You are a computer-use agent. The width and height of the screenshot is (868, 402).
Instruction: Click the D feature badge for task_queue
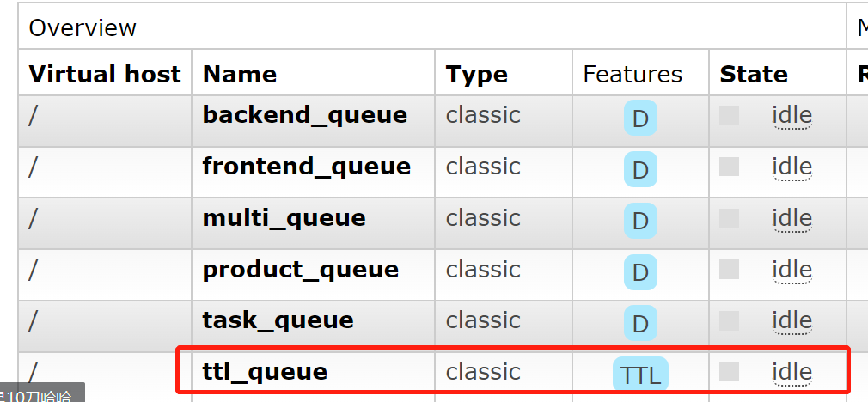tap(640, 323)
